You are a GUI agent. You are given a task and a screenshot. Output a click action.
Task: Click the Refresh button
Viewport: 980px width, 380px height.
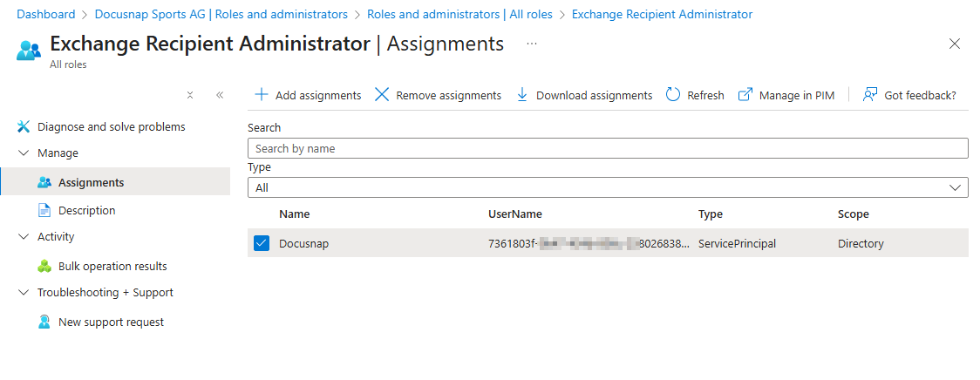(x=695, y=95)
